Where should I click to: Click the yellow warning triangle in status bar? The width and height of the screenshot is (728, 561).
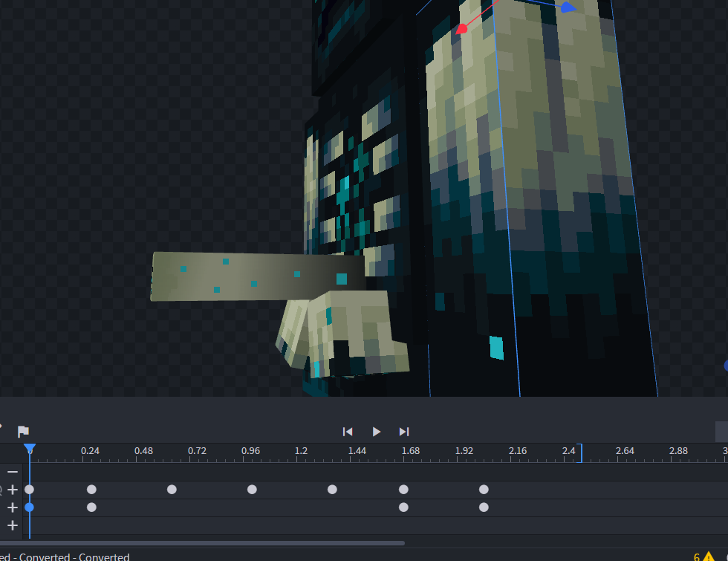click(x=709, y=557)
